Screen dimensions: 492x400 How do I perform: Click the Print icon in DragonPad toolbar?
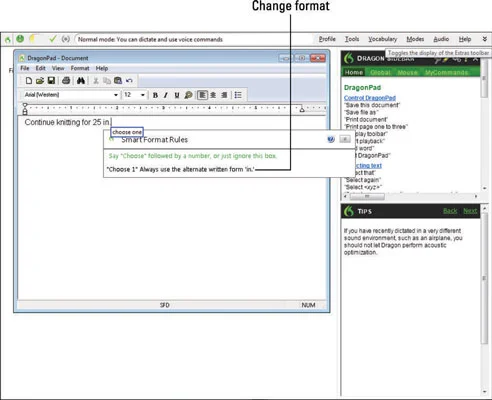point(66,80)
